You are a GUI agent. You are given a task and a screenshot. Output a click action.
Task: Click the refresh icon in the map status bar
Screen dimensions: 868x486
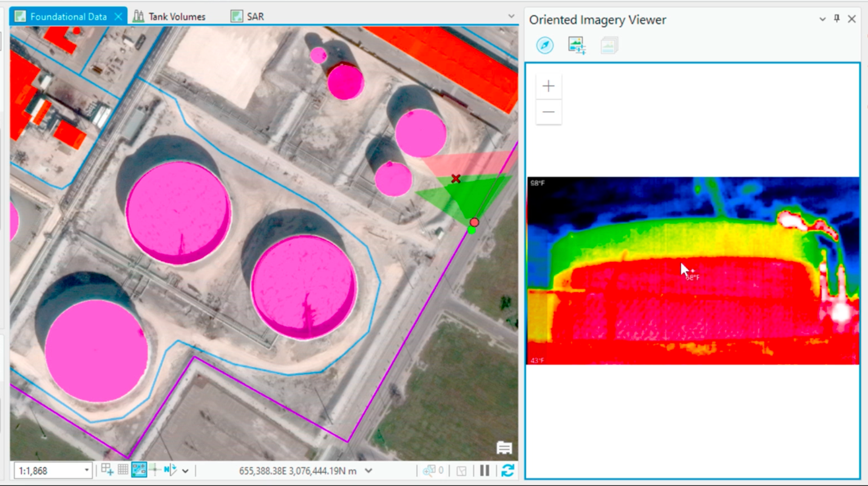[509, 470]
